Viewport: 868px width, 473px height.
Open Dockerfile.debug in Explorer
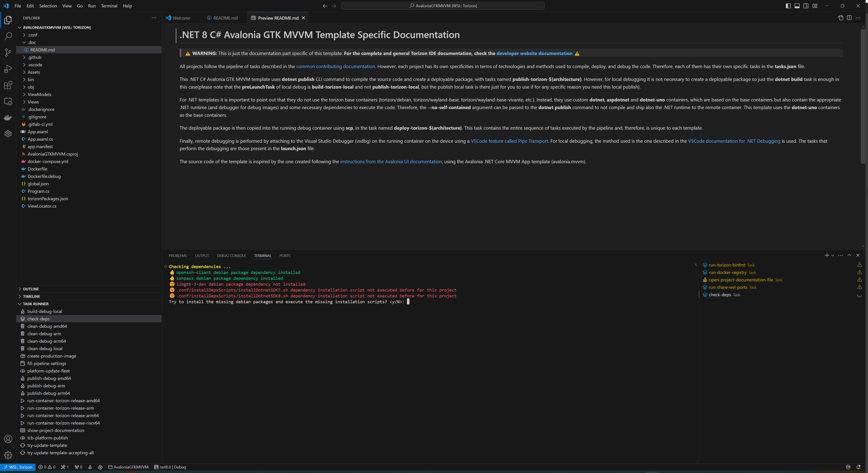[x=89, y=176]
